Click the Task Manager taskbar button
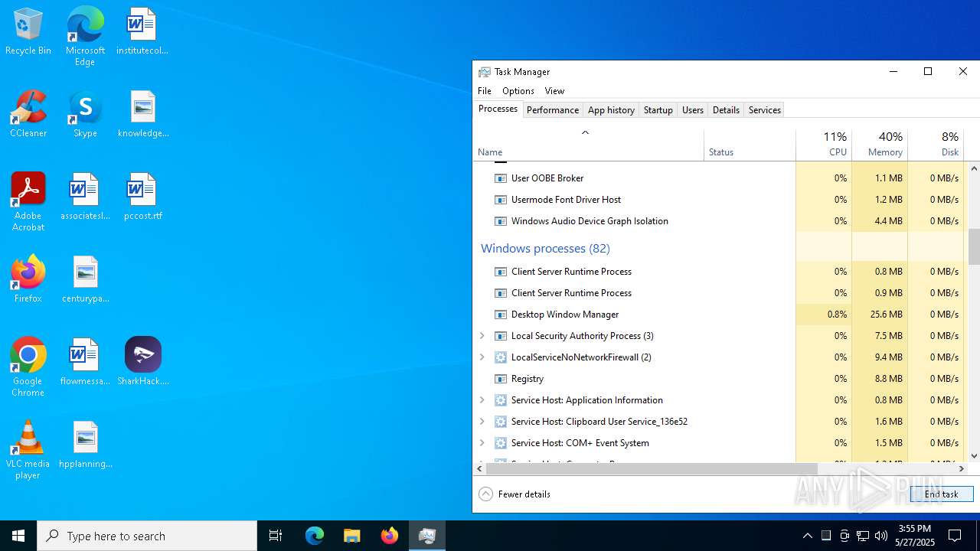The width and height of the screenshot is (980, 551). point(427,536)
